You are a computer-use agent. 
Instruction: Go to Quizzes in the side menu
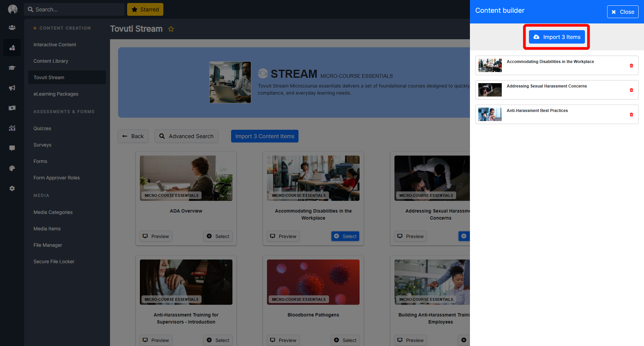(42, 128)
